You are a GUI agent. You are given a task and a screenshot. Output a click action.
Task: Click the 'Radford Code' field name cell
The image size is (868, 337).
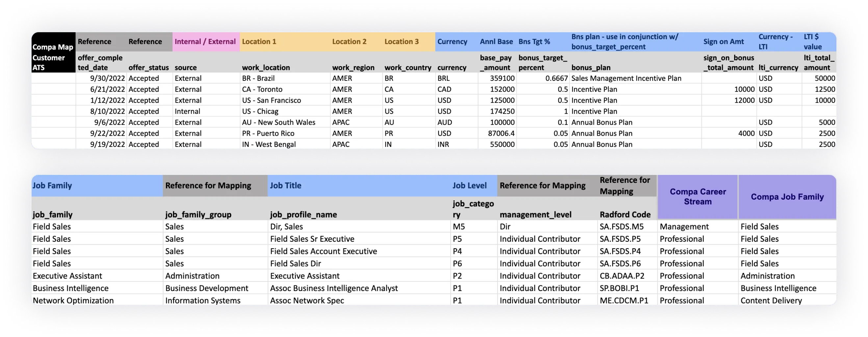tap(627, 208)
